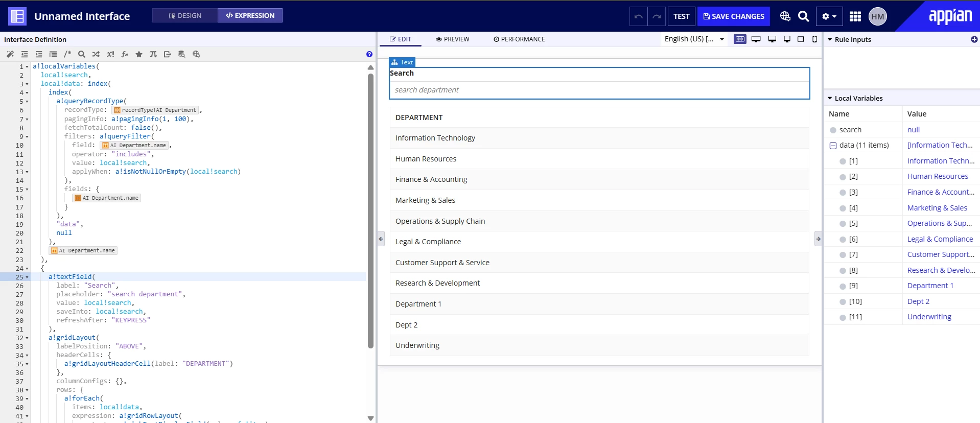Click the search department input field
Screen dimensions: 980x423
pyautogui.click(x=599, y=90)
